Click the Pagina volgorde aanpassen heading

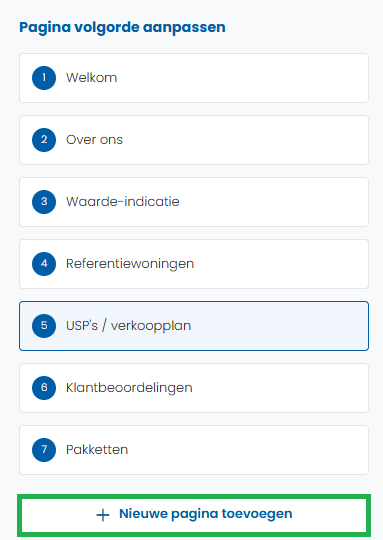(x=122, y=28)
